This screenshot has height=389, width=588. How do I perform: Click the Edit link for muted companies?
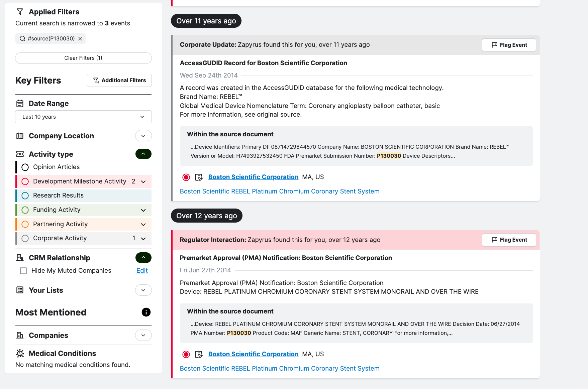point(142,271)
